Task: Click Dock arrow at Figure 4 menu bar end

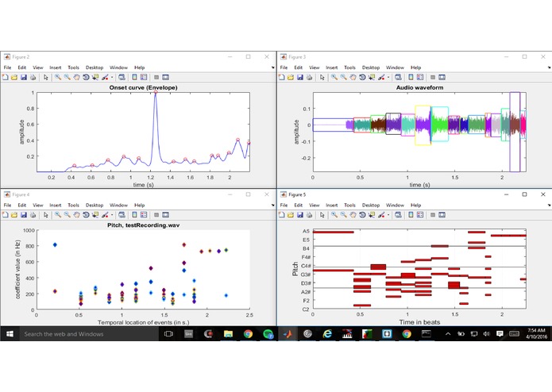Action: click(x=273, y=205)
